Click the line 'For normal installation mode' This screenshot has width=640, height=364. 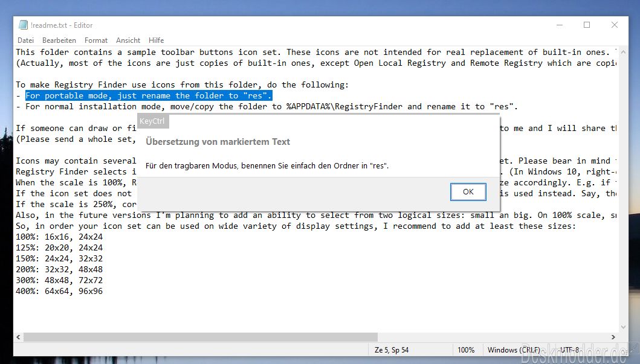tap(267, 106)
